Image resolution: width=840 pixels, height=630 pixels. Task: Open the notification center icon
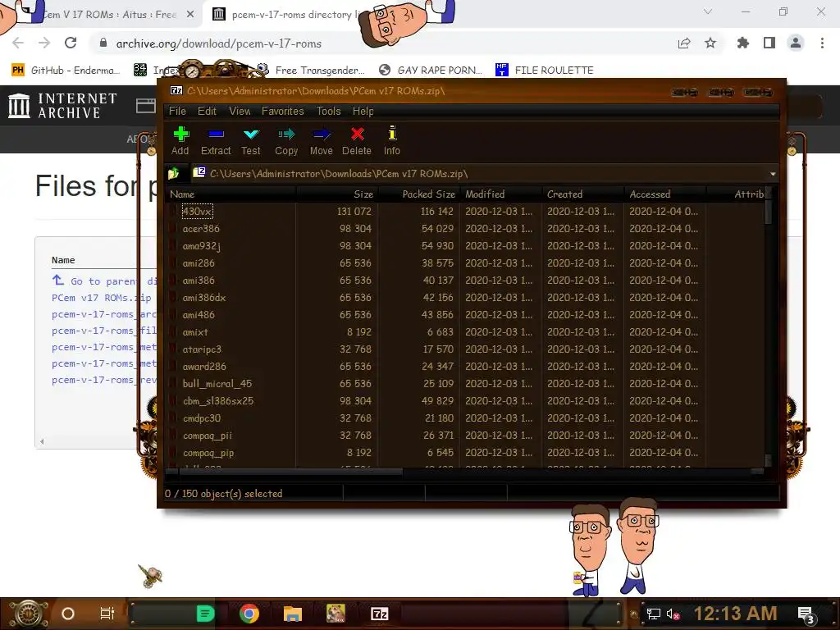tap(806, 615)
